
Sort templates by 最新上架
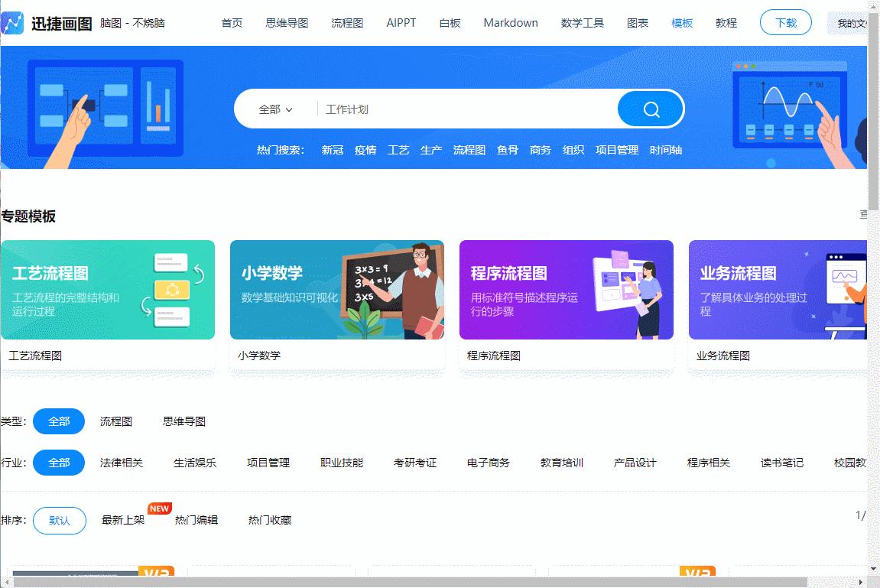pyautogui.click(x=123, y=520)
